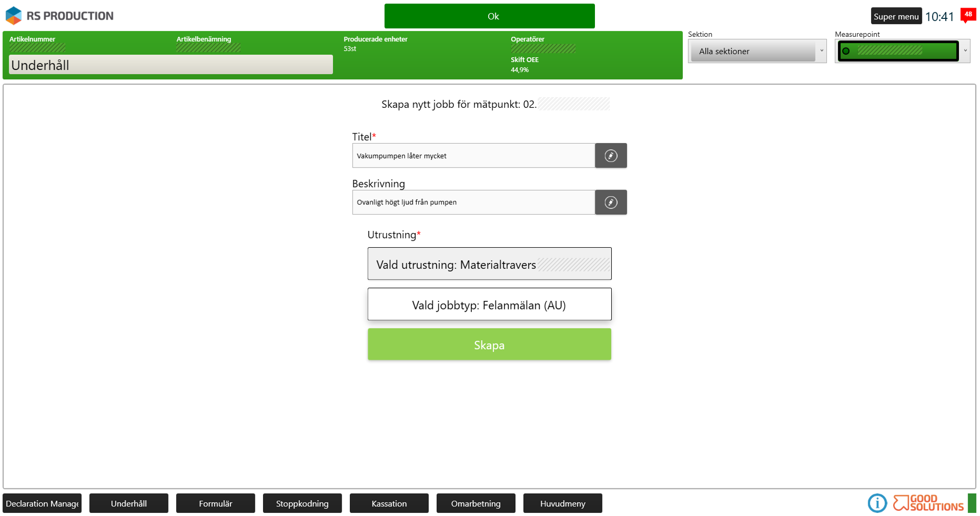
Task: Click the green Ok button
Action: click(489, 16)
